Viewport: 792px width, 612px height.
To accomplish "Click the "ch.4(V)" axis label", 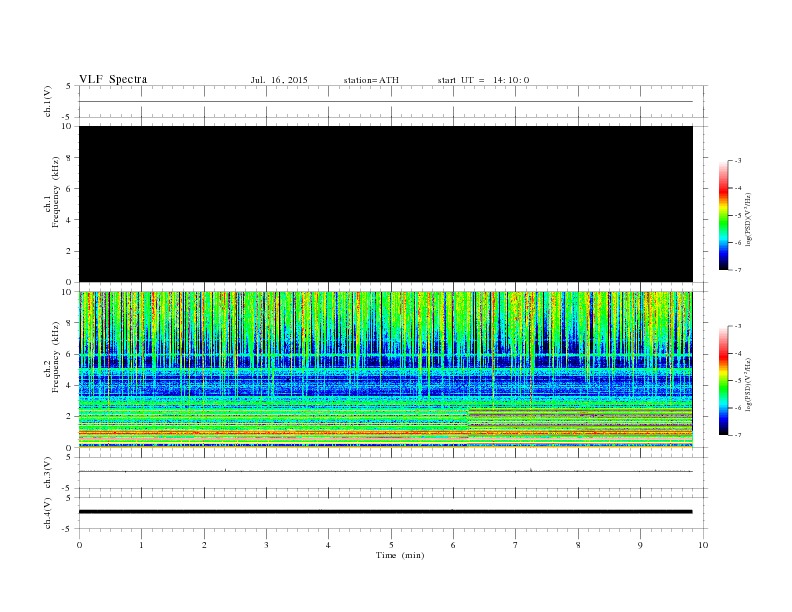I will coord(48,513).
